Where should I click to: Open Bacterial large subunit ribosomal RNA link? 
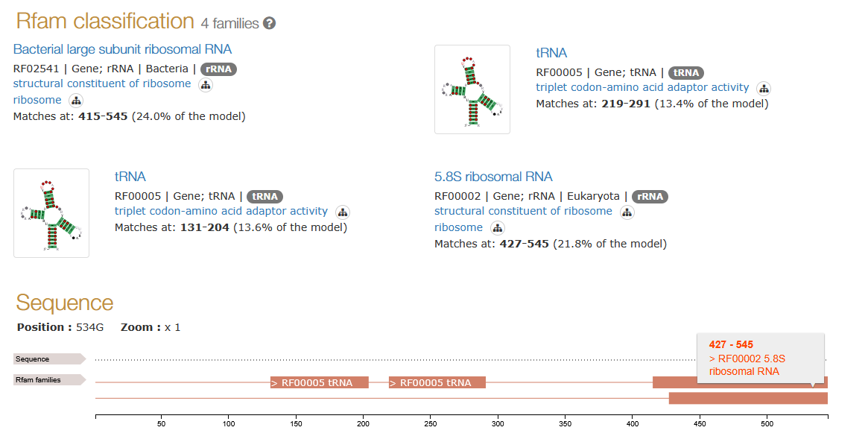coord(122,49)
